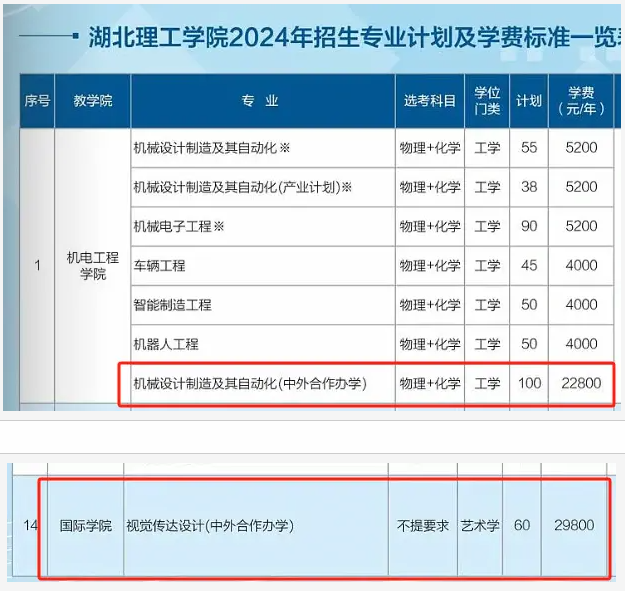Click the 湖北理工学院2024年招生 table title

pos(355,39)
